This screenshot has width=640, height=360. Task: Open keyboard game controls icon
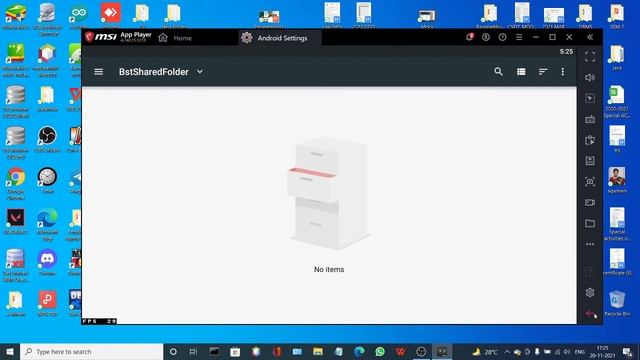[x=590, y=120]
